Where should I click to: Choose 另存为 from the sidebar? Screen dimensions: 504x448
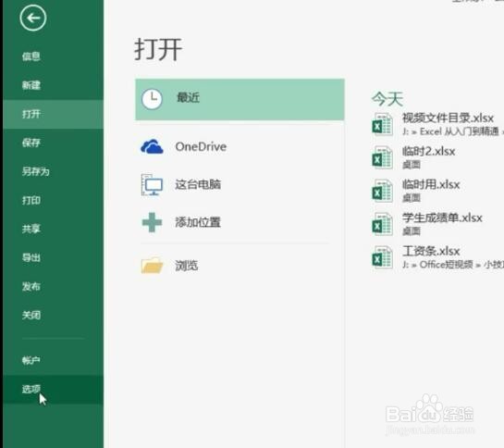[53, 171]
